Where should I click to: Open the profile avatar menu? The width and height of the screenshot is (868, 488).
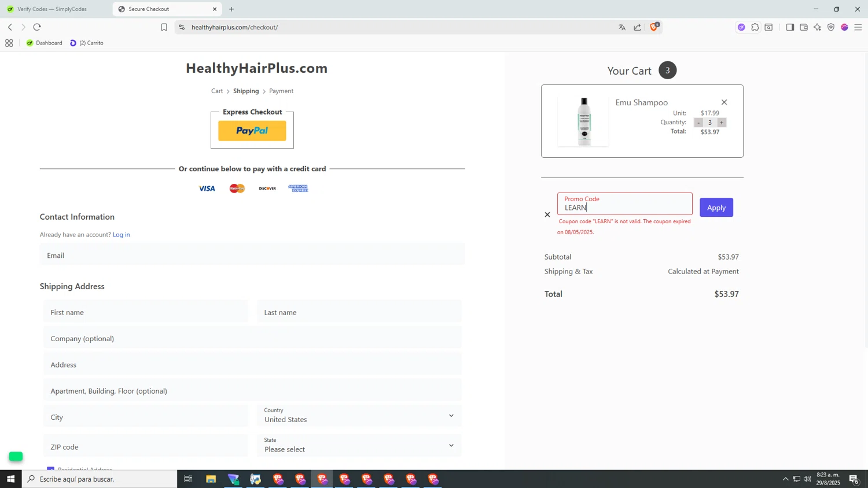(844, 27)
